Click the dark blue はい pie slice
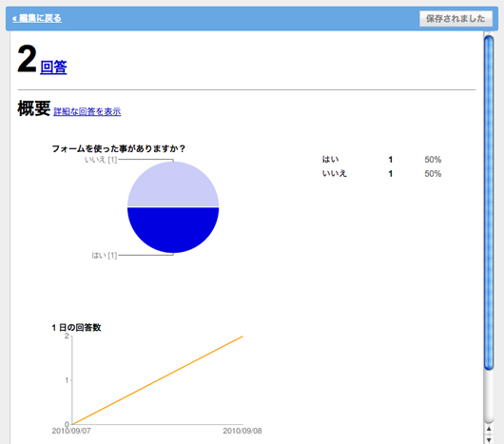The image size is (504, 444). coord(173,230)
